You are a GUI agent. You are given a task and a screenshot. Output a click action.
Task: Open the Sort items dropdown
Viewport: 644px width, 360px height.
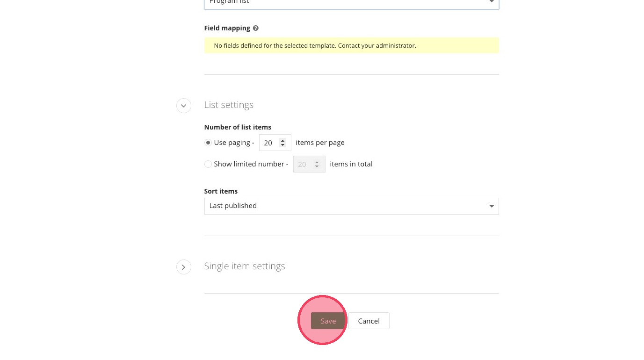[x=351, y=206]
